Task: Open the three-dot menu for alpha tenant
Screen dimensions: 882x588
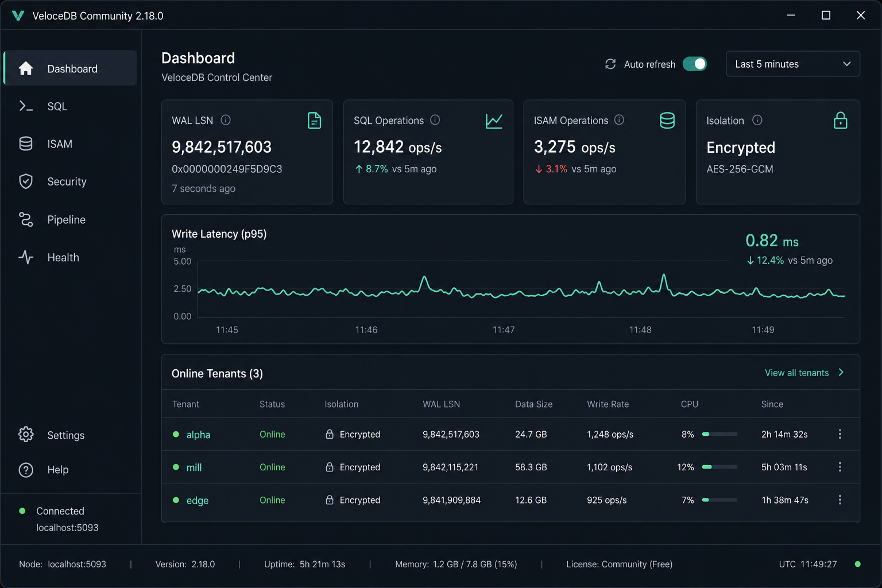Action: (x=840, y=434)
